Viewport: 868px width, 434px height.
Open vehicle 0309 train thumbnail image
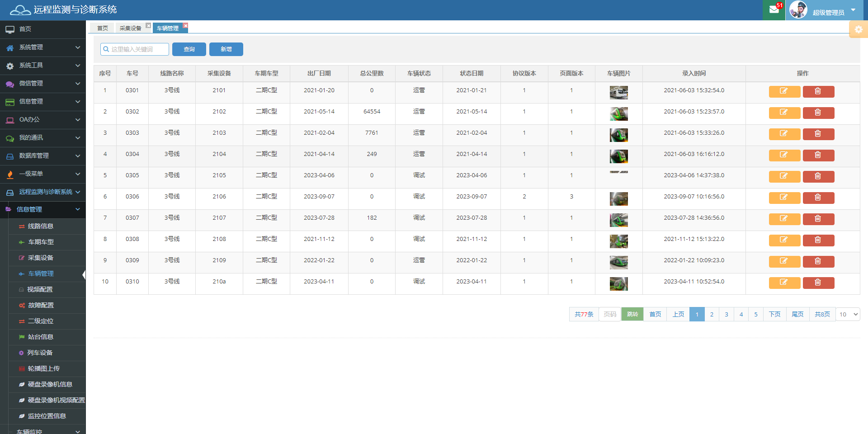coord(618,263)
